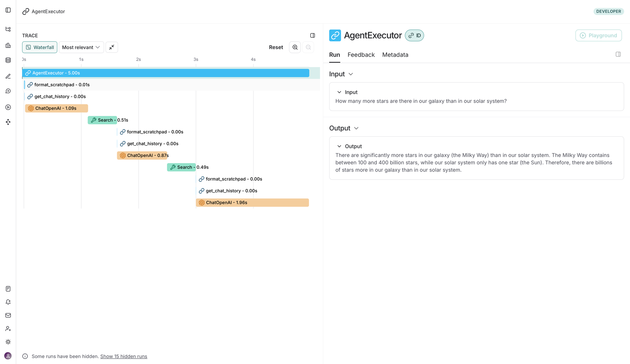The height and width of the screenshot is (364, 630).
Task: Open the datasets icon in left sidebar
Action: point(8,60)
